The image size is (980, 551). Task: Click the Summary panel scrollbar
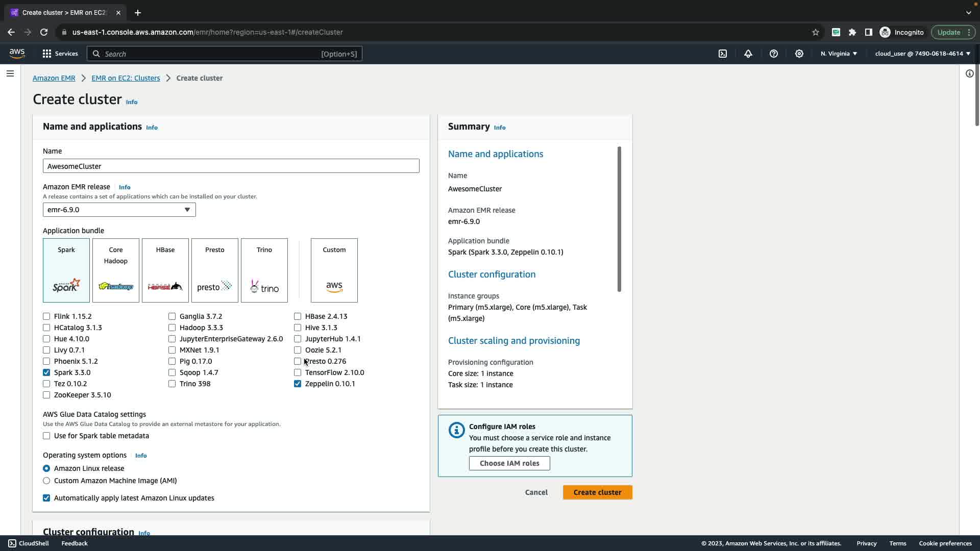click(x=619, y=219)
